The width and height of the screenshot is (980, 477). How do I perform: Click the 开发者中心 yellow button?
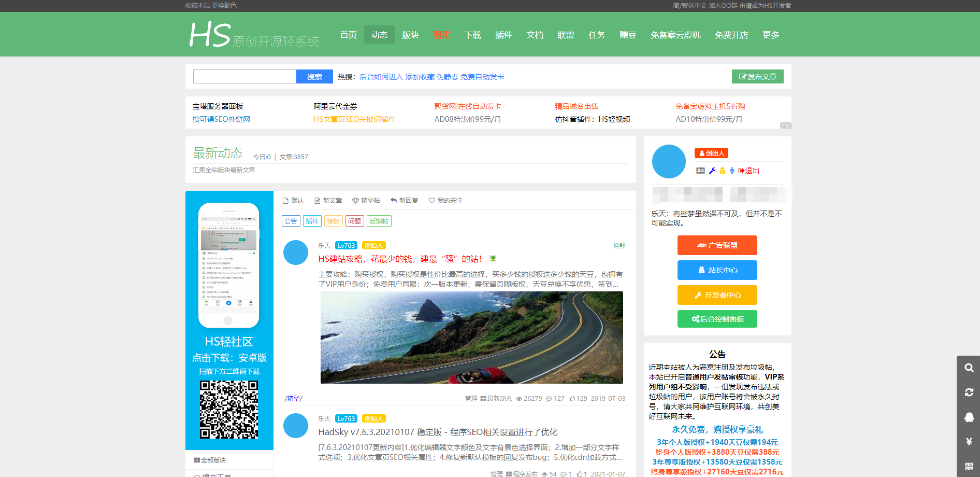coord(717,295)
